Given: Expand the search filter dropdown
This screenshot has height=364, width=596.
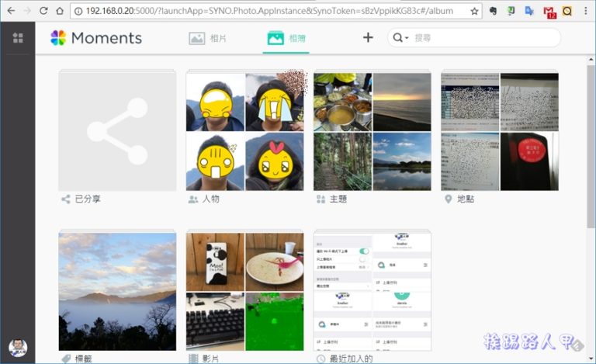Looking at the screenshot, I should tap(400, 38).
